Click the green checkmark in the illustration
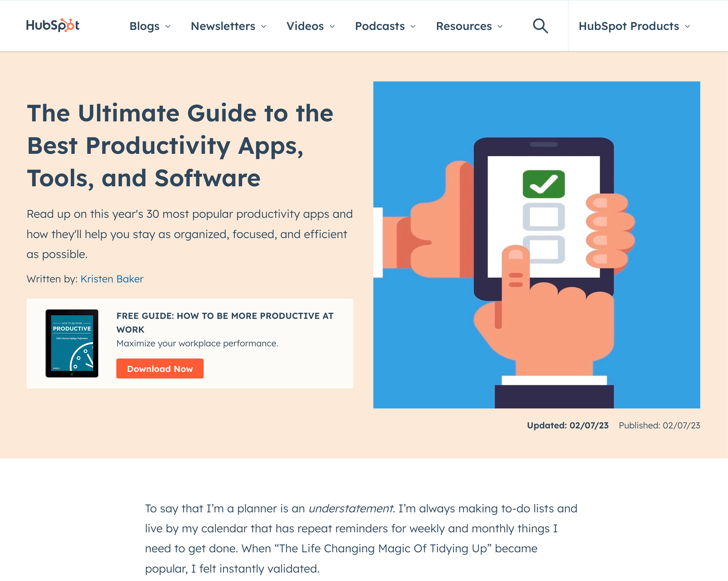This screenshot has width=728, height=581. pos(543,184)
